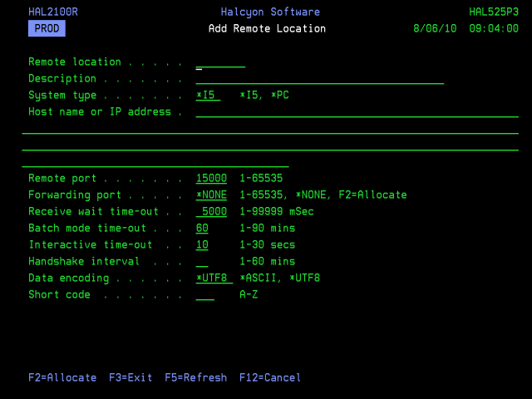
Task: Click the Short code input field
Action: tap(205, 295)
